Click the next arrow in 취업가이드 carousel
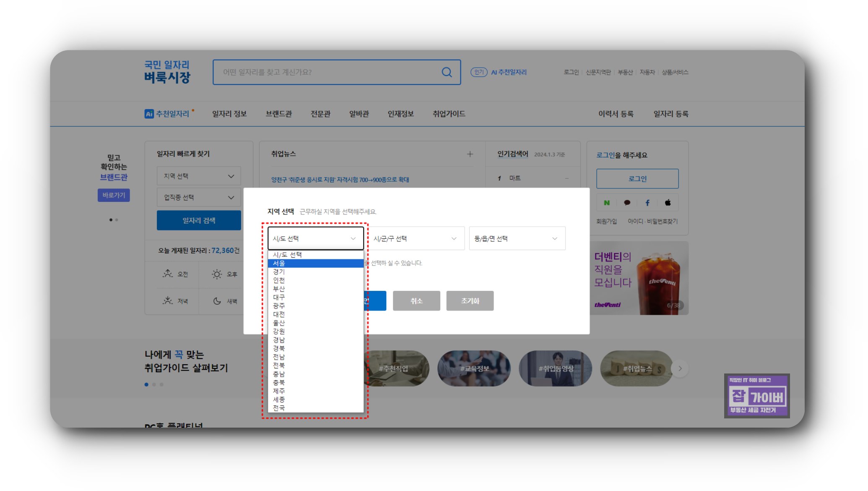The width and height of the screenshot is (868, 491). tap(680, 368)
